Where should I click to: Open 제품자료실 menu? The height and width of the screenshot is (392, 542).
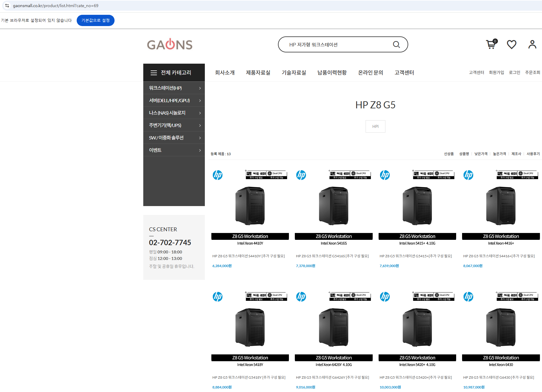pyautogui.click(x=258, y=73)
